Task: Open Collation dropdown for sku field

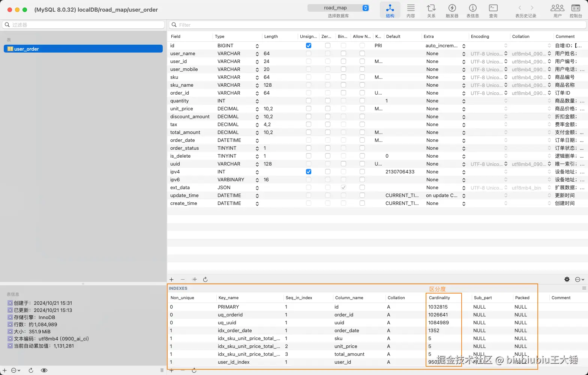Action: pos(549,77)
